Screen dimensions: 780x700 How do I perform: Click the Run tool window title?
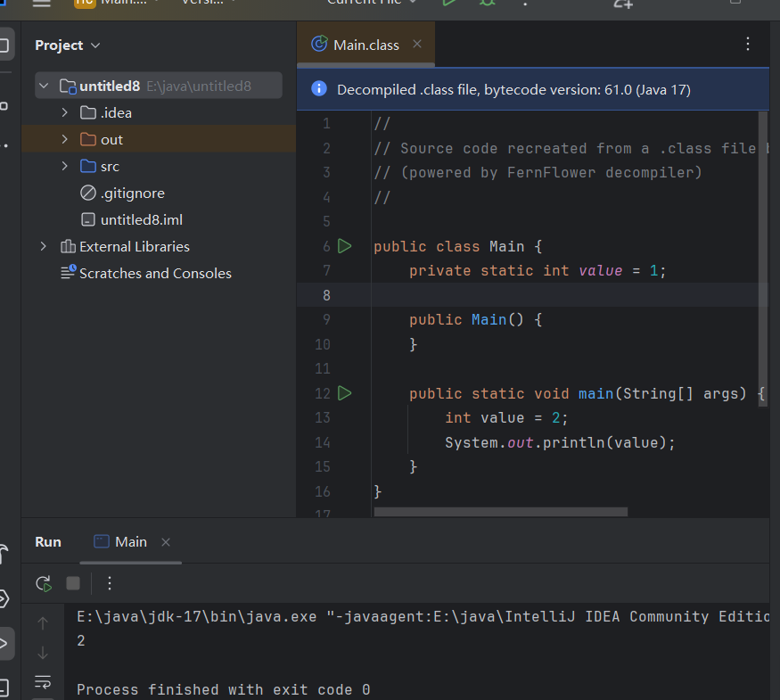(48, 542)
